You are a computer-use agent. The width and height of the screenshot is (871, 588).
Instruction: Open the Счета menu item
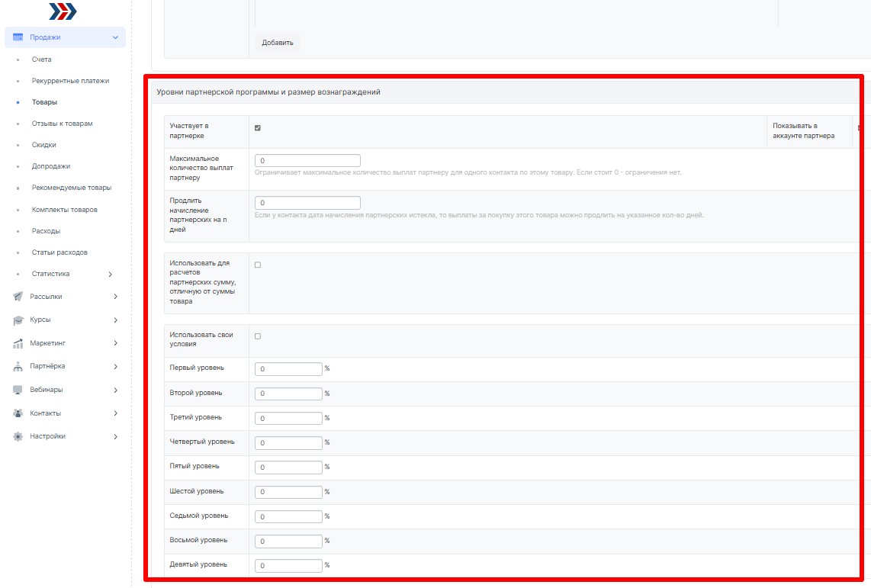[x=42, y=59]
